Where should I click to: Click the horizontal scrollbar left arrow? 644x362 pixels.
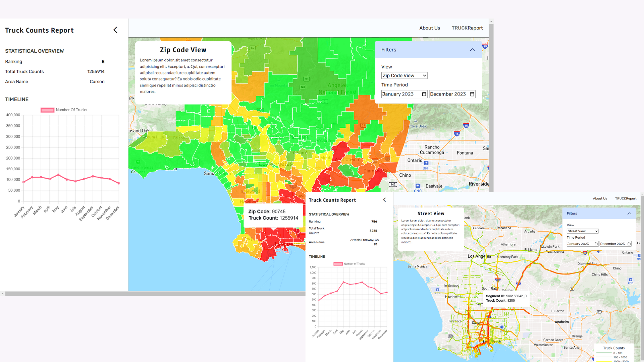click(x=3, y=294)
